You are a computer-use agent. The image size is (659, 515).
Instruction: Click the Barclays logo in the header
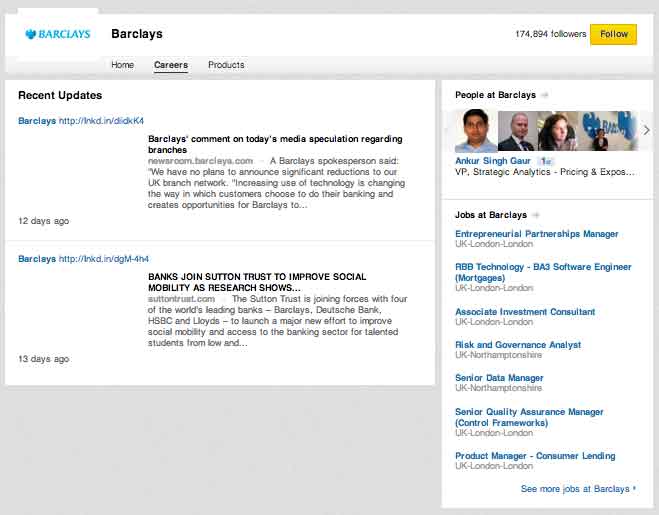click(x=58, y=34)
